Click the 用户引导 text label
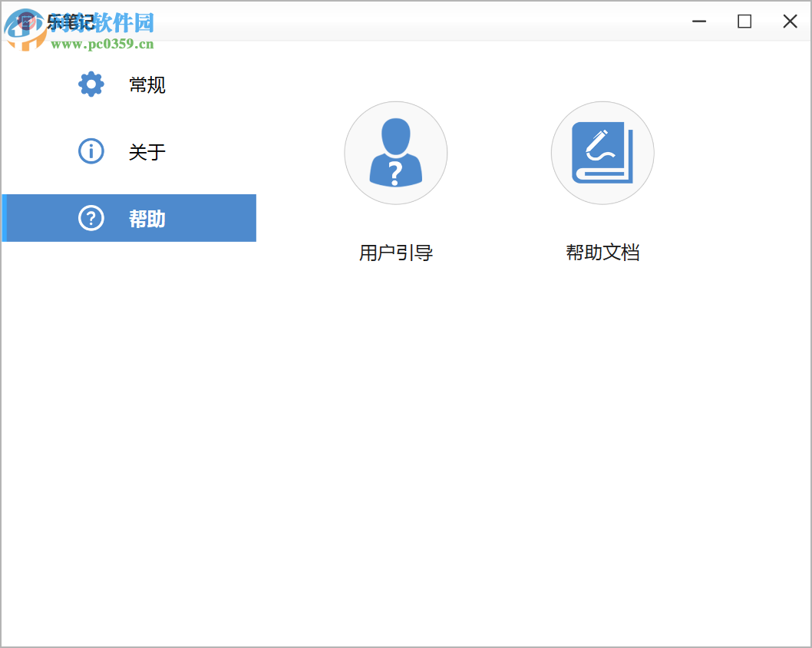This screenshot has height=648, width=812. pyautogui.click(x=395, y=253)
